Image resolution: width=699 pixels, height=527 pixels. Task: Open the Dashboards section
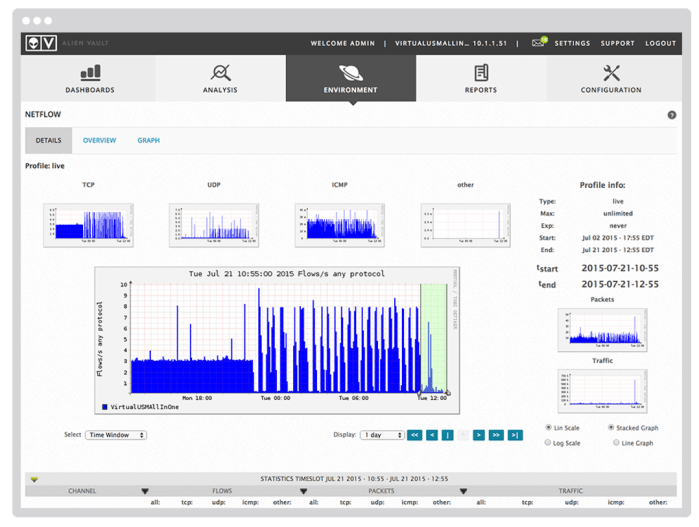click(x=90, y=79)
